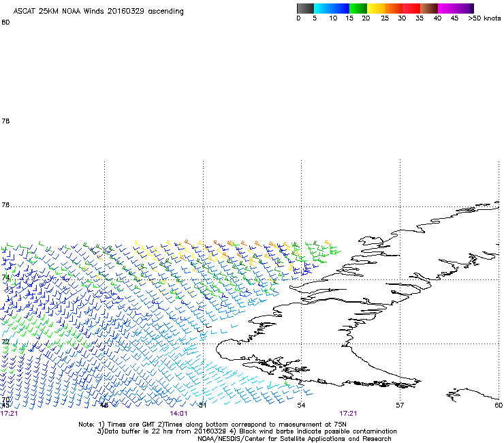Click longitude label '57' on bottom axis
This screenshot has height=443, width=504.
click(x=400, y=406)
